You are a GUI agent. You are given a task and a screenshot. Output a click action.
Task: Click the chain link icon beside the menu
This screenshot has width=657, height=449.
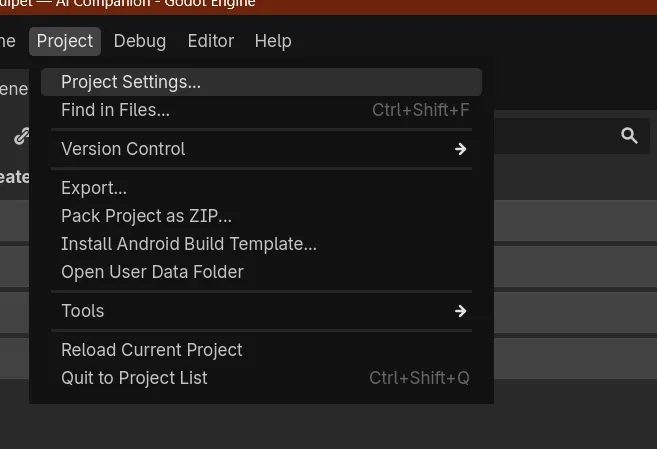[21, 136]
